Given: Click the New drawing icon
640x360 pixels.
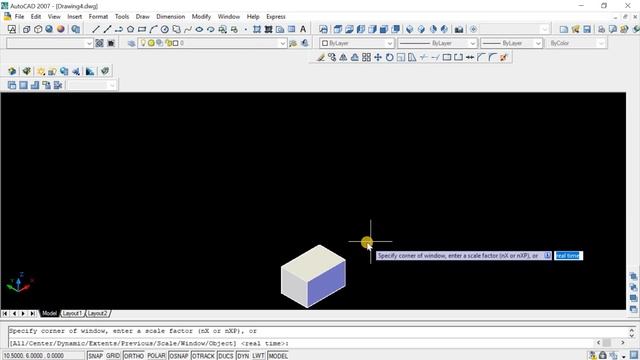Looking at the screenshot, I should 564,29.
